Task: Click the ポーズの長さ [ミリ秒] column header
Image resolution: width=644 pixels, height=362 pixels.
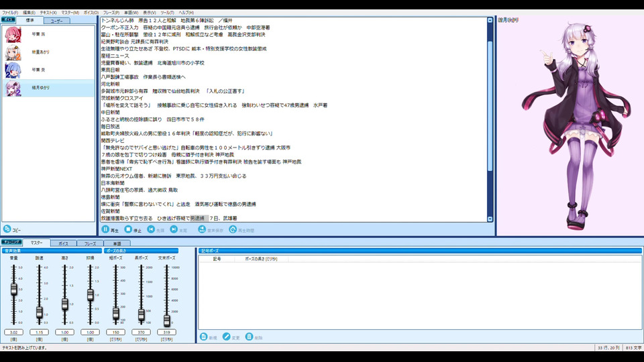Action: coord(261,259)
